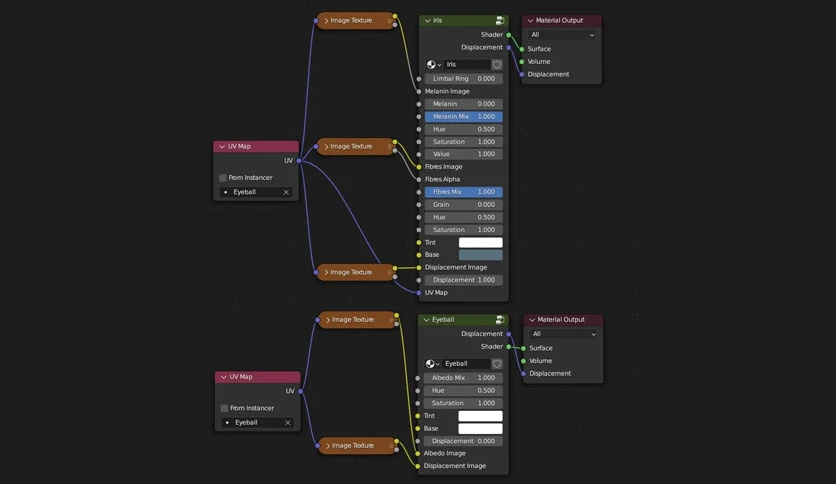Open the blue-grey Base color swatch on Iris node
Viewport: 836px width, 484px height.
pyautogui.click(x=480, y=255)
